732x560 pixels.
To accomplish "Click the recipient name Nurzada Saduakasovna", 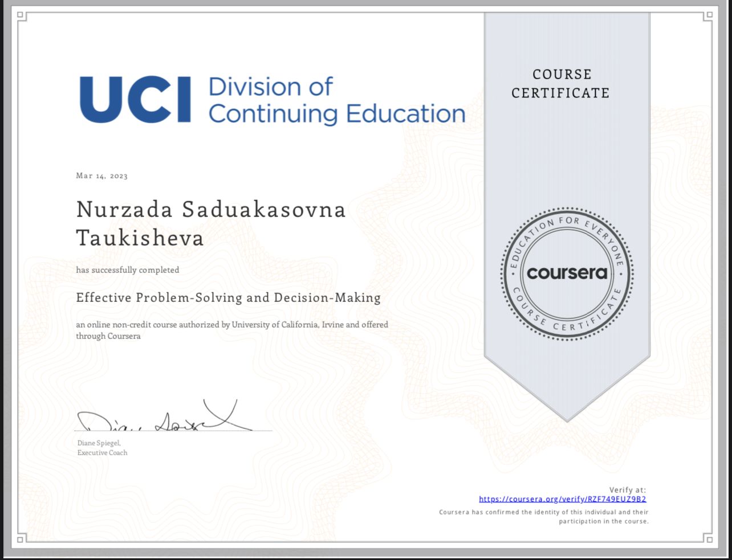I will coord(211,210).
